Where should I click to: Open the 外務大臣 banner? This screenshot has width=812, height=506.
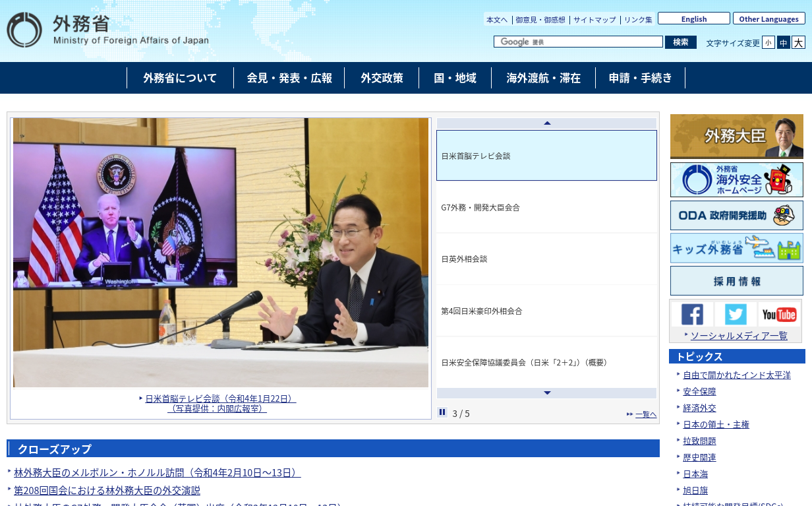(737, 137)
